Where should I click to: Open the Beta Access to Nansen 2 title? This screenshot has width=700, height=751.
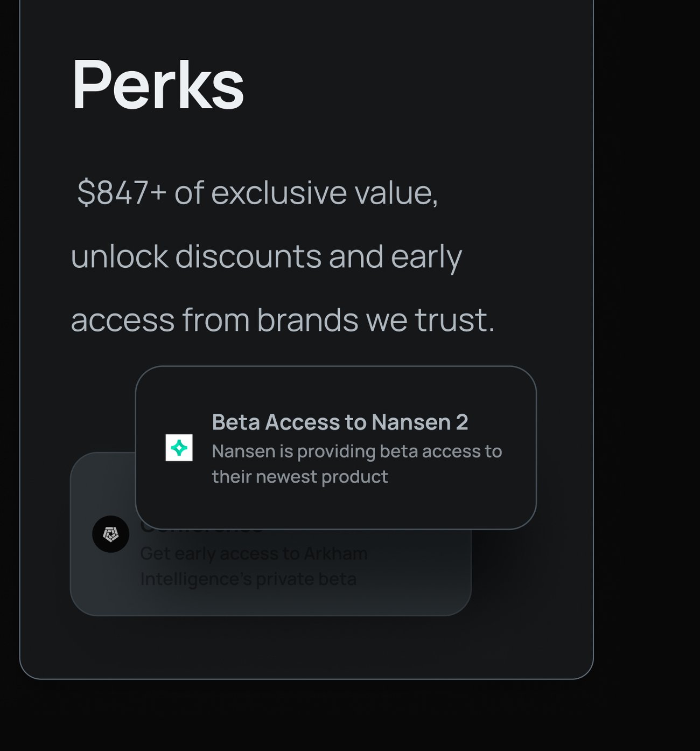pos(340,422)
